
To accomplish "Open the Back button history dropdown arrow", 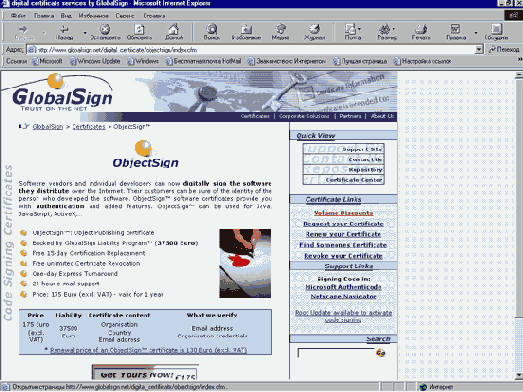I will [x=85, y=33].
